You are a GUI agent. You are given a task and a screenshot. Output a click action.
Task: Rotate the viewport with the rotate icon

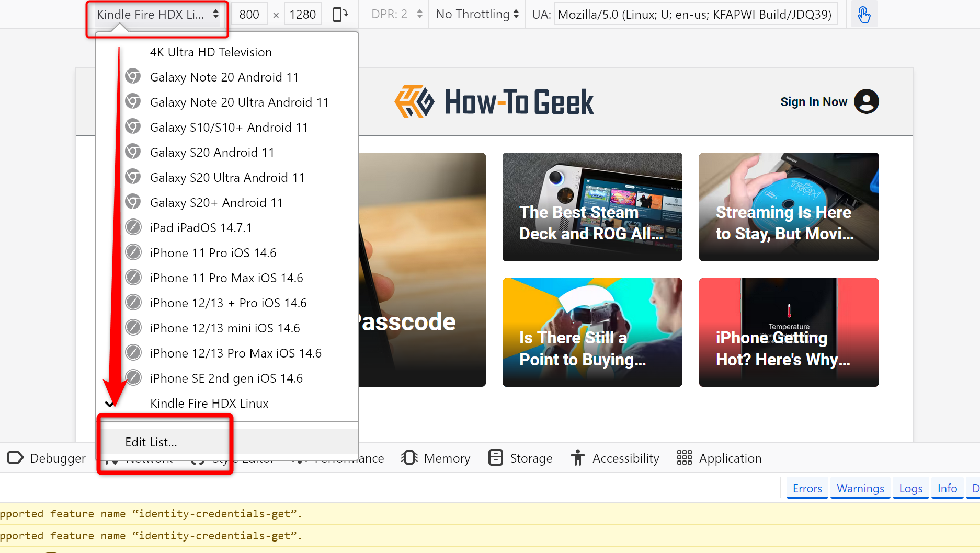pyautogui.click(x=340, y=15)
